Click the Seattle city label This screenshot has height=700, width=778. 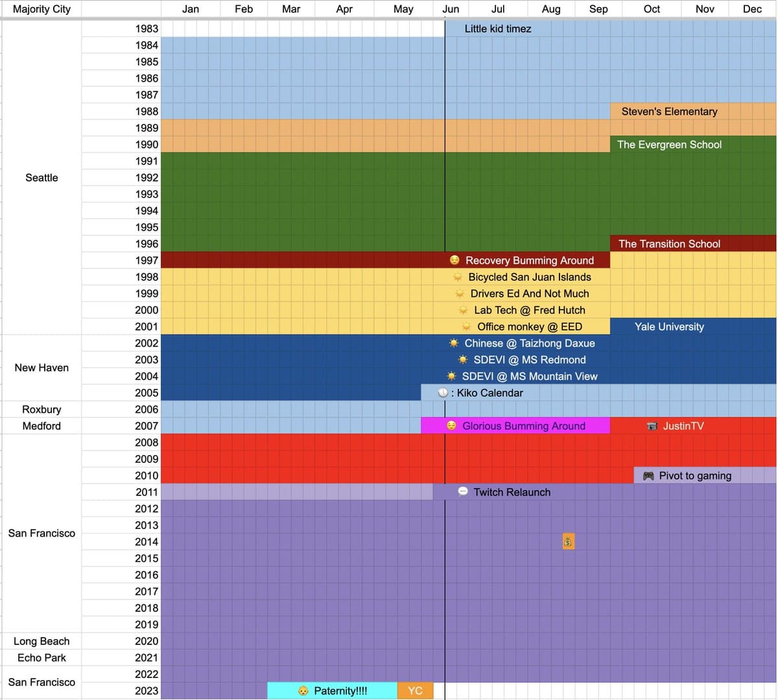pos(41,177)
